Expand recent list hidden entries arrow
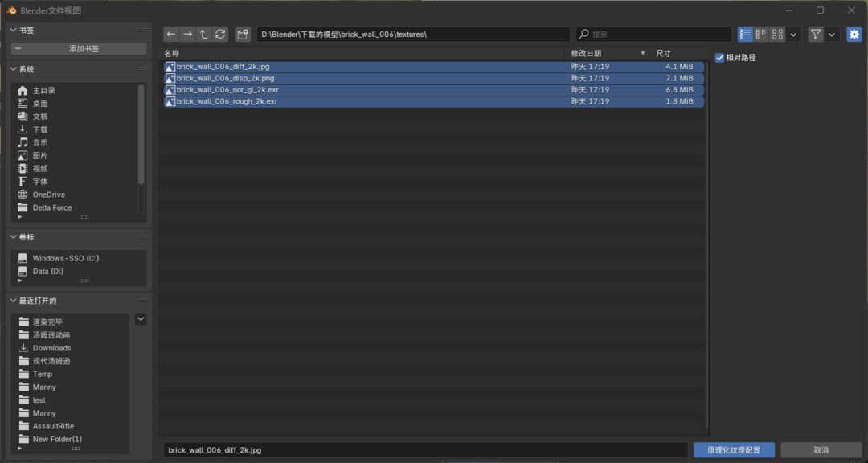 pyautogui.click(x=20, y=448)
